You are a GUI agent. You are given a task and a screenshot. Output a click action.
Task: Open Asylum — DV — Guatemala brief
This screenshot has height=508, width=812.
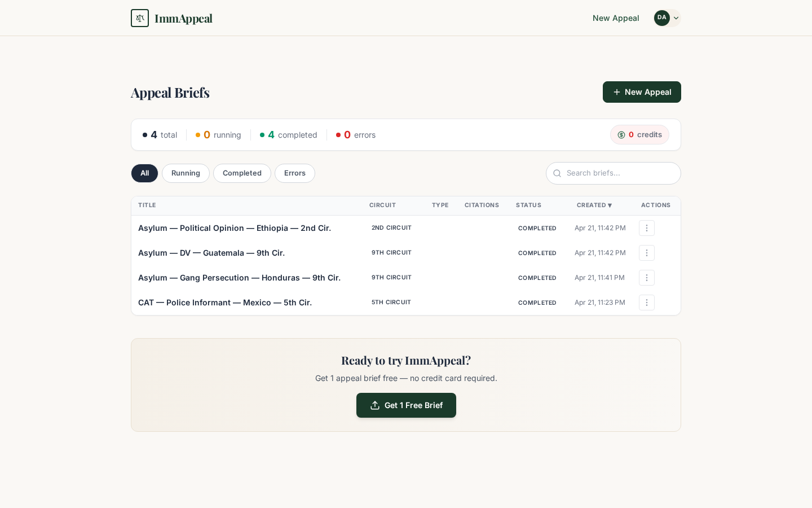(211, 253)
